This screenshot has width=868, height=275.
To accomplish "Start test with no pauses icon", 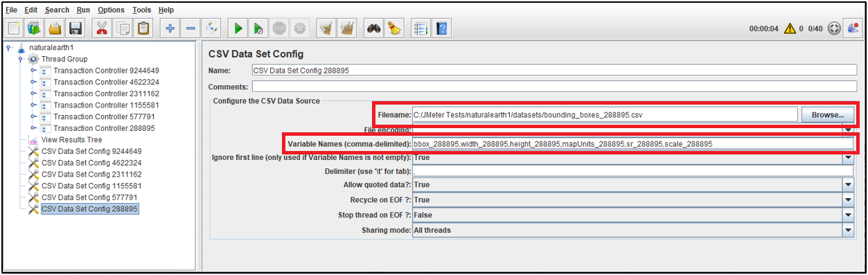I will pos(258,28).
